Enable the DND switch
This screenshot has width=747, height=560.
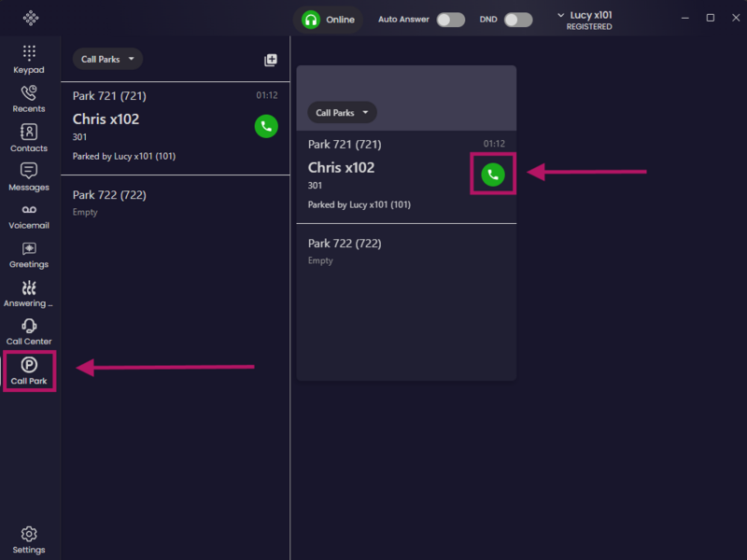(518, 20)
